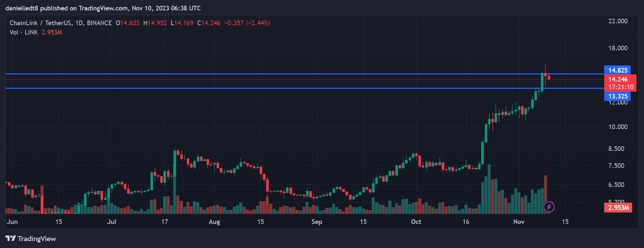The image size is (644, 248).
Task: Click the Sep date axis label
Action: coord(317,221)
